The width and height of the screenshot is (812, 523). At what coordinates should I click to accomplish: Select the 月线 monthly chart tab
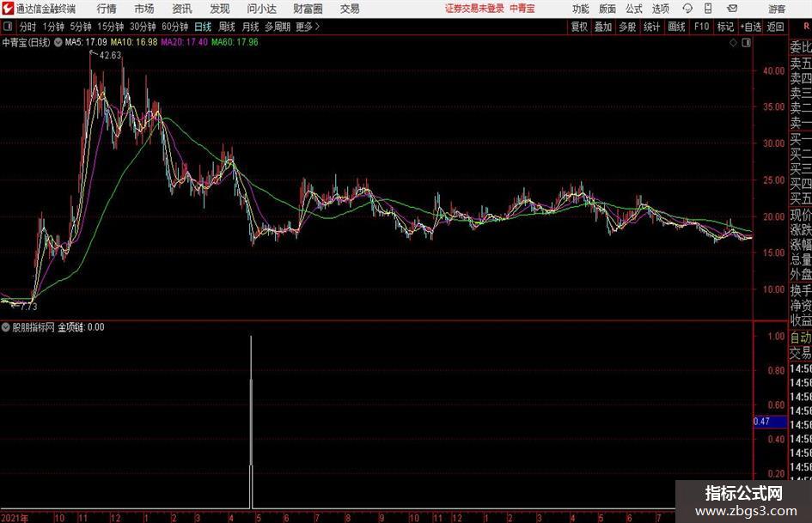[251, 27]
